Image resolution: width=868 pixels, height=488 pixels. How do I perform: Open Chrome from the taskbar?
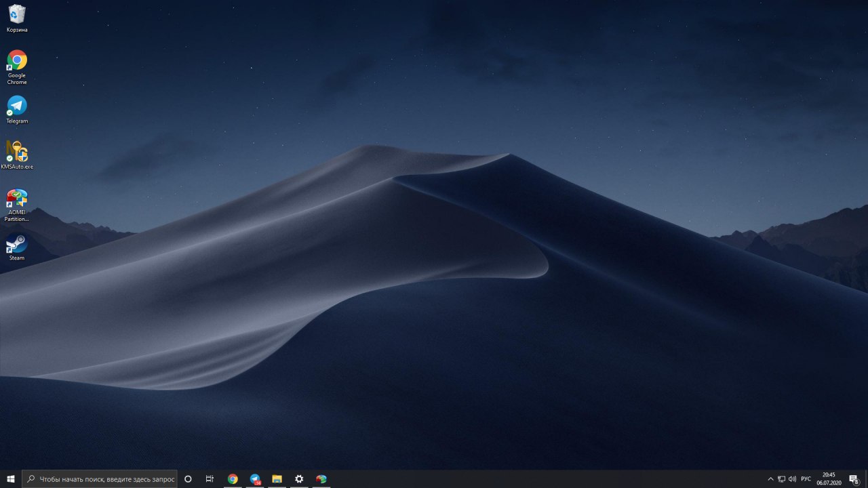[x=233, y=479]
